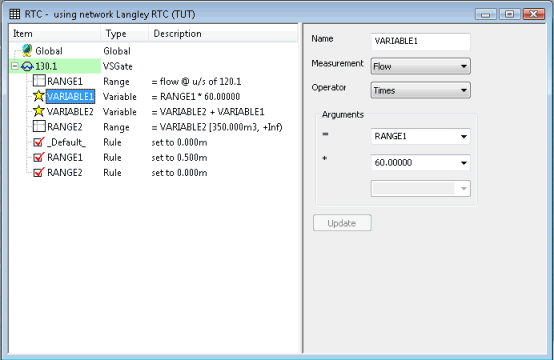Click the Name input field VARIABLE1
Image resolution: width=554 pixels, height=360 pixels.
click(420, 41)
